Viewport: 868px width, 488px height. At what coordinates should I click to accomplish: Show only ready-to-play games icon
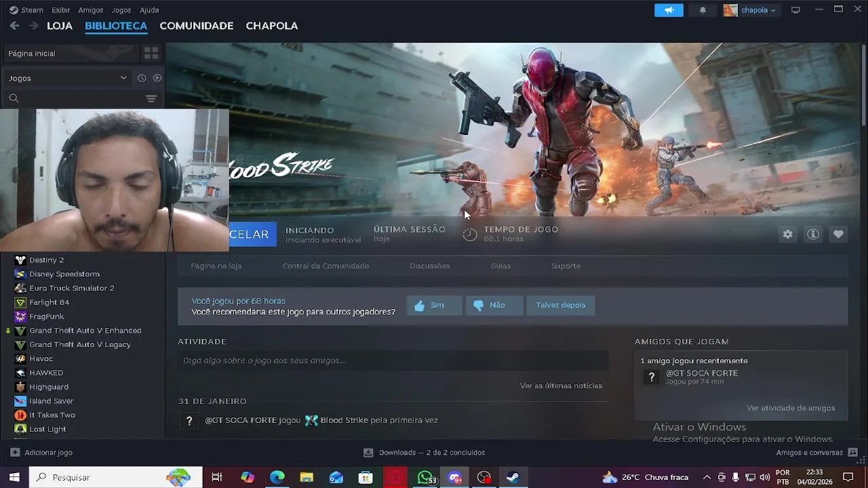point(157,78)
